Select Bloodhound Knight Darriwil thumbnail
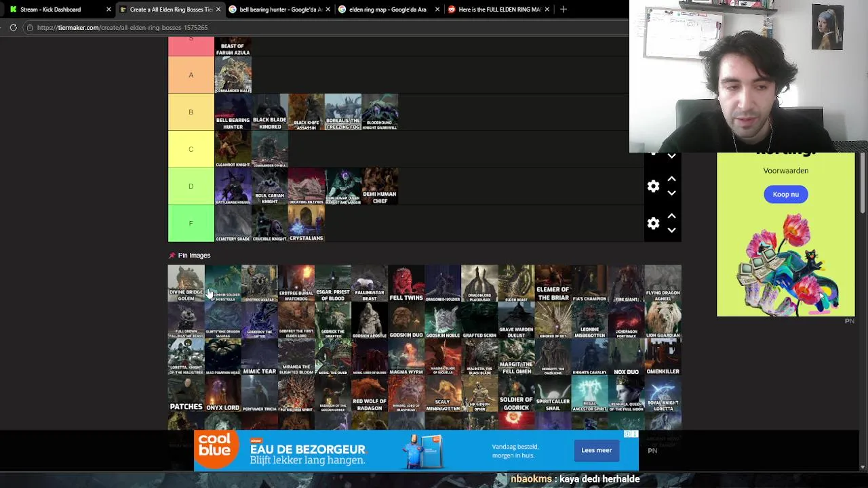Viewport: 868px width, 488px height. [380, 112]
